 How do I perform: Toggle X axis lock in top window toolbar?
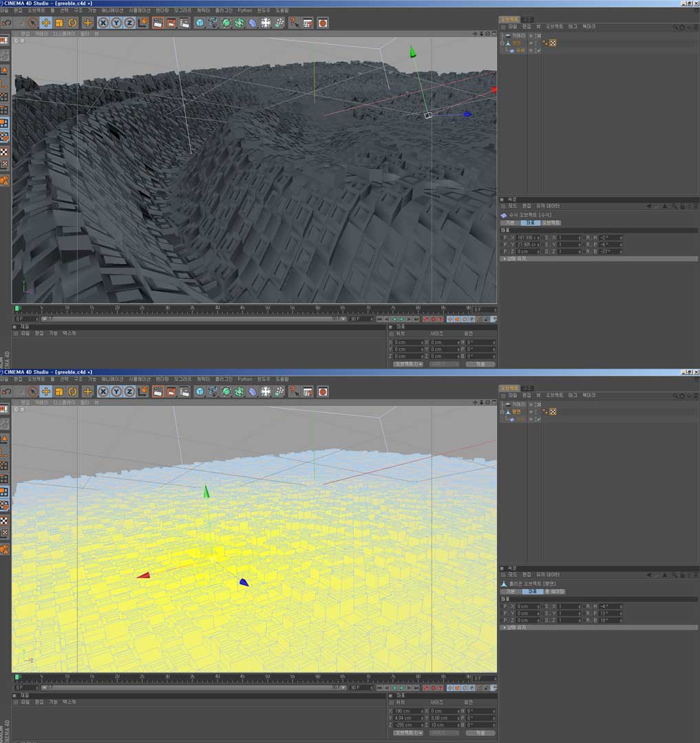[103, 23]
